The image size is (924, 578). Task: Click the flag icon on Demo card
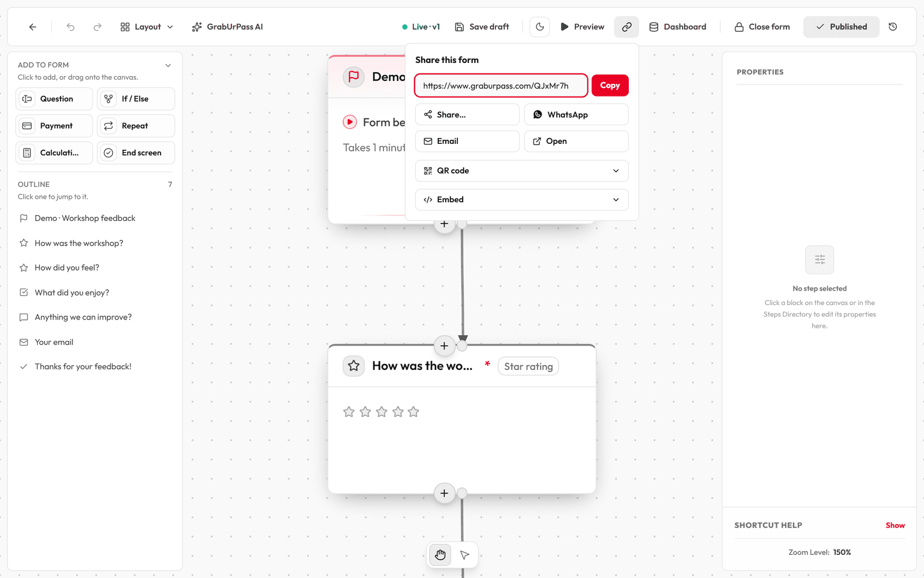(354, 76)
